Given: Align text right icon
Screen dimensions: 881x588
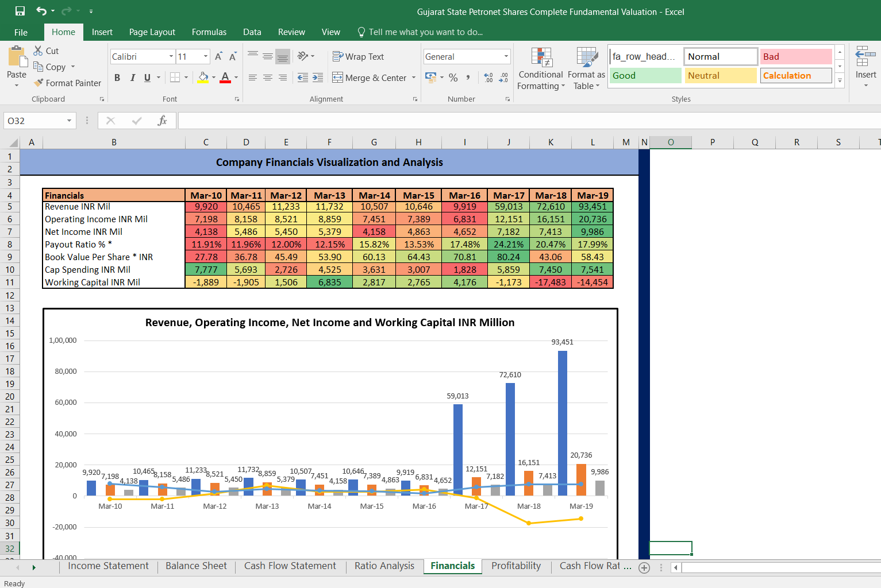Looking at the screenshot, I should coord(283,78).
